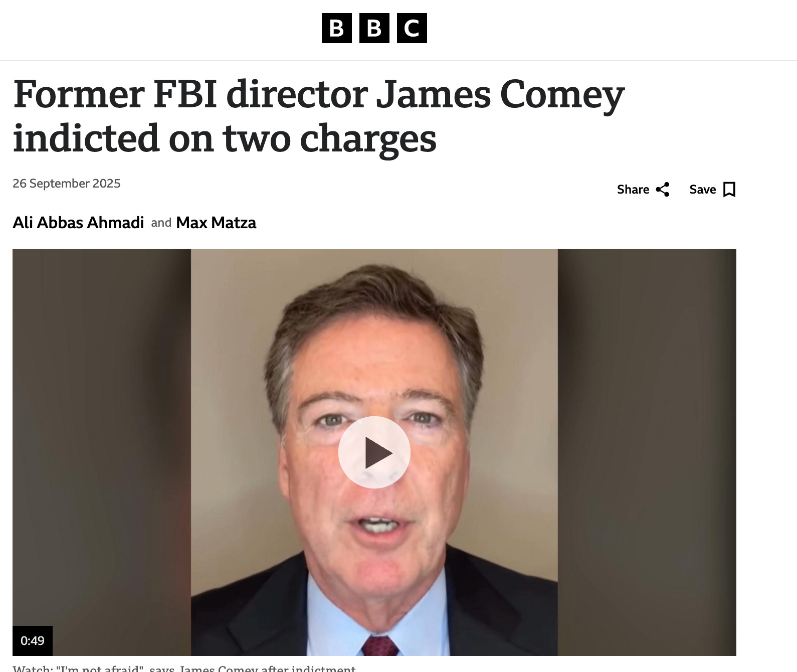This screenshot has width=797, height=672.
Task: Click the word 'and' between author names
Action: 161,223
